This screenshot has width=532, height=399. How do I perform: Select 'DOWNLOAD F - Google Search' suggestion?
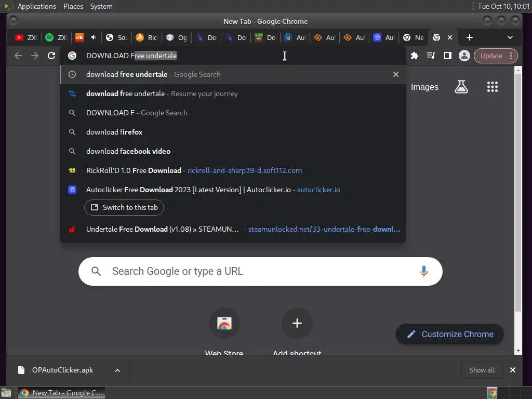[x=233, y=113]
